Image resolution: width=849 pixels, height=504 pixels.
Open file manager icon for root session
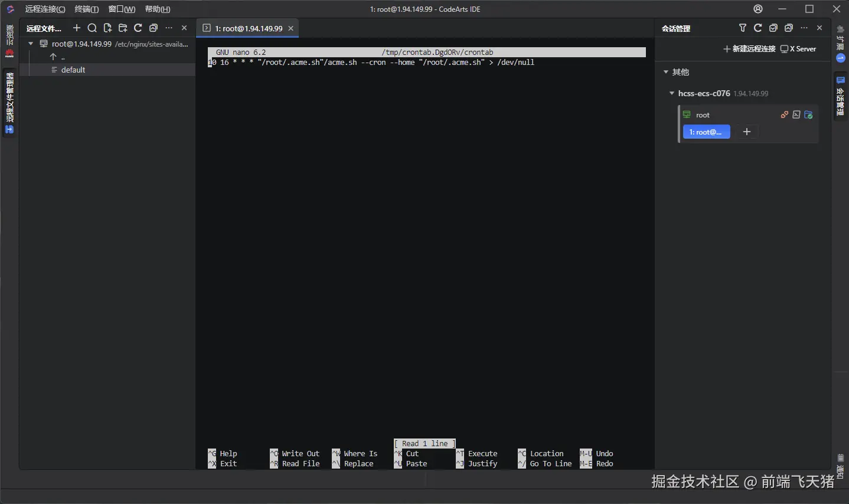[x=809, y=114]
